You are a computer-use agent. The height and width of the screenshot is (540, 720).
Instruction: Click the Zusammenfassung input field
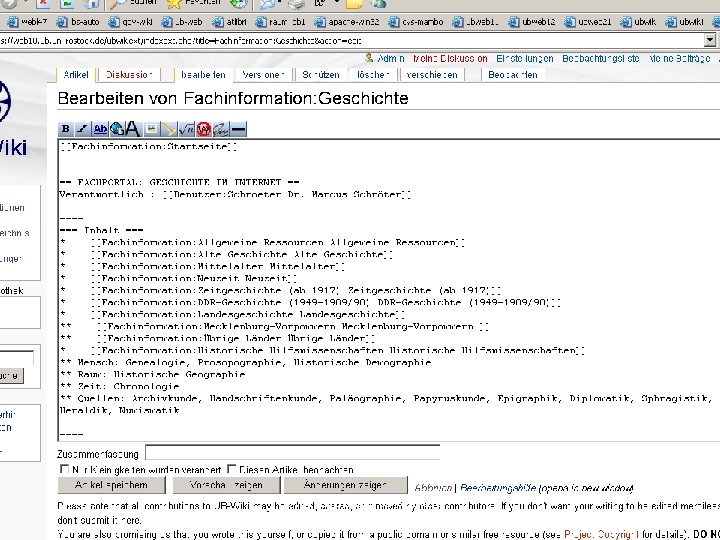[292, 453]
